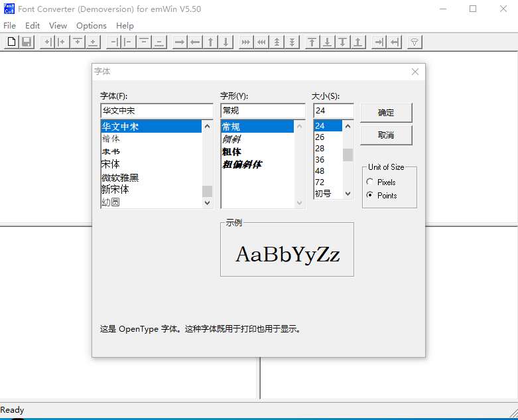Click the right-arrow-to-bar toolbar icon
The height and width of the screenshot is (420, 518).
coord(379,42)
